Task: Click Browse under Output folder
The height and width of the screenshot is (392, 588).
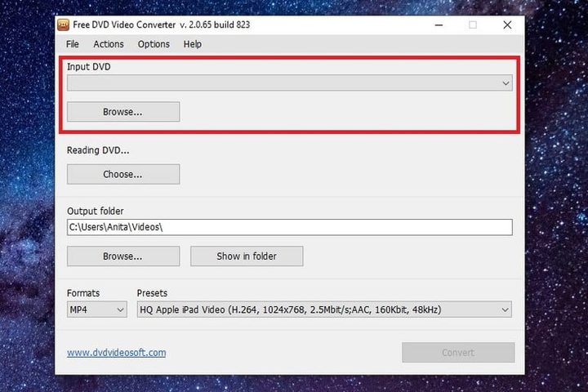Action: (x=122, y=256)
